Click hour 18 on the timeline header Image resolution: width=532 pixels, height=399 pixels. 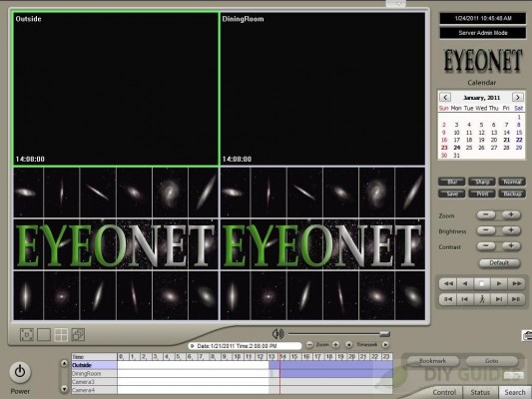tap(329, 357)
